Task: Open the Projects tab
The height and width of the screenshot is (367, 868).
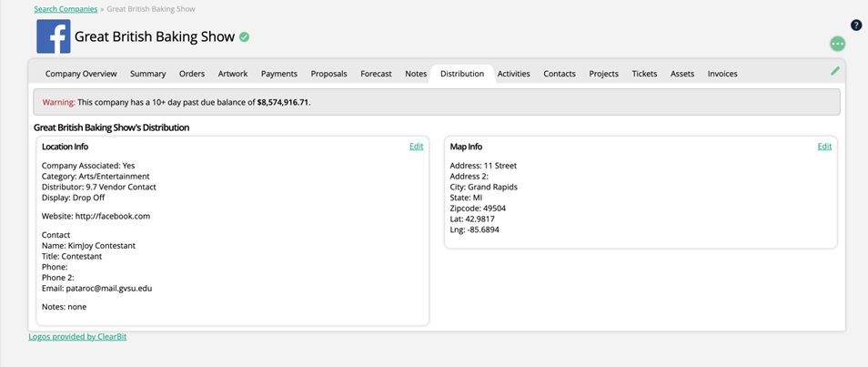Action: pos(604,74)
